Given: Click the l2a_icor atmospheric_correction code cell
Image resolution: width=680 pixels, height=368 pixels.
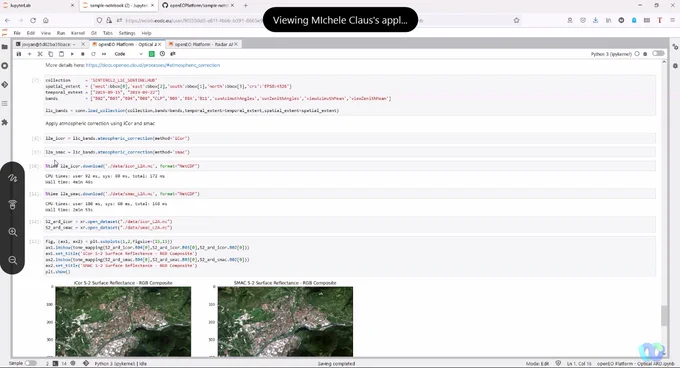Looking at the screenshot, I should click(x=350, y=138).
